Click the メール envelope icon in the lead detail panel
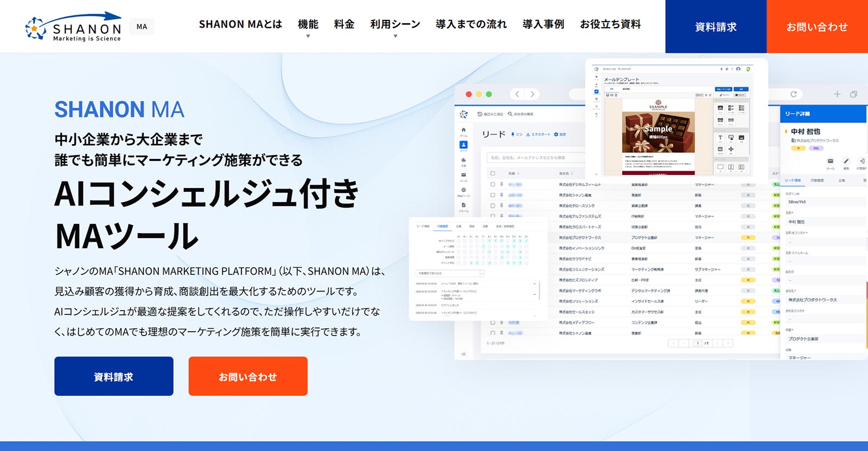Image resolution: width=868 pixels, height=451 pixels. (x=830, y=161)
